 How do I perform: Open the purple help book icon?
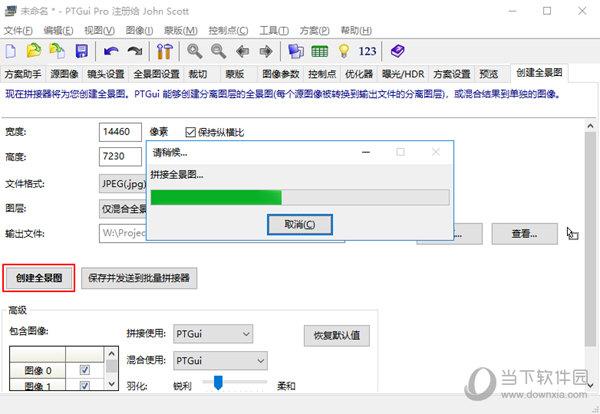[398, 51]
